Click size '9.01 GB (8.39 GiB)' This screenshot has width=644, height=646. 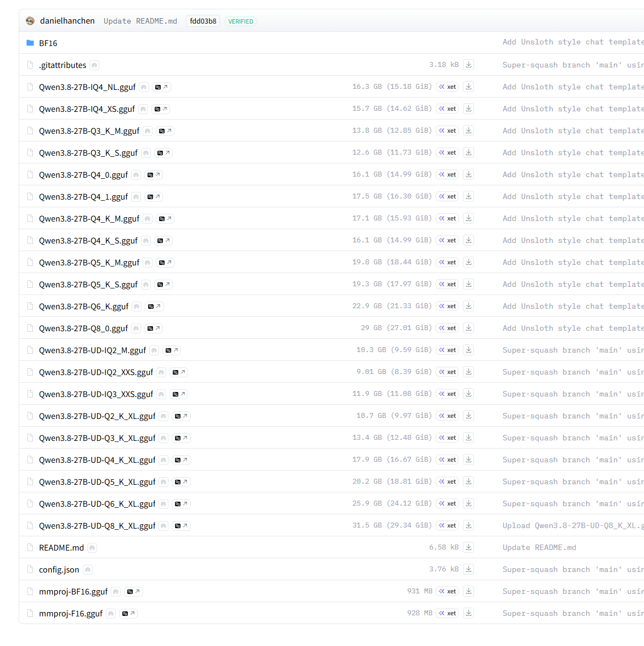click(394, 372)
